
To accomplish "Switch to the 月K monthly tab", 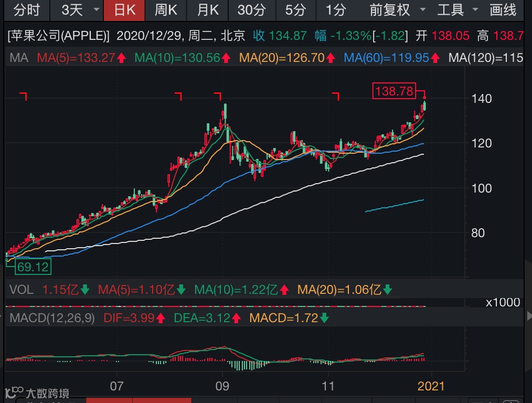I will click(x=208, y=10).
